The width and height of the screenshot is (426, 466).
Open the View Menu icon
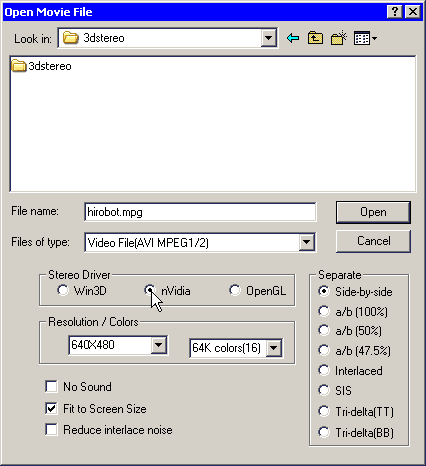tap(365, 38)
